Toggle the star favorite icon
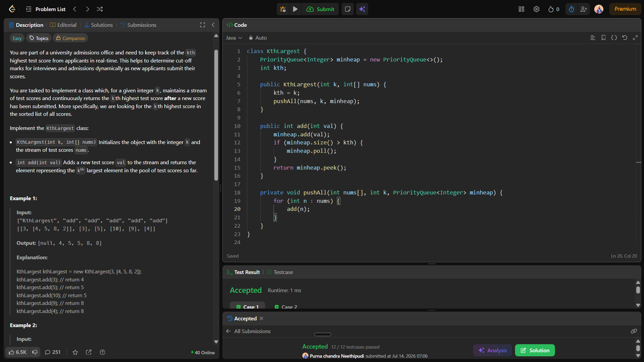The height and width of the screenshot is (362, 644). 75,352
